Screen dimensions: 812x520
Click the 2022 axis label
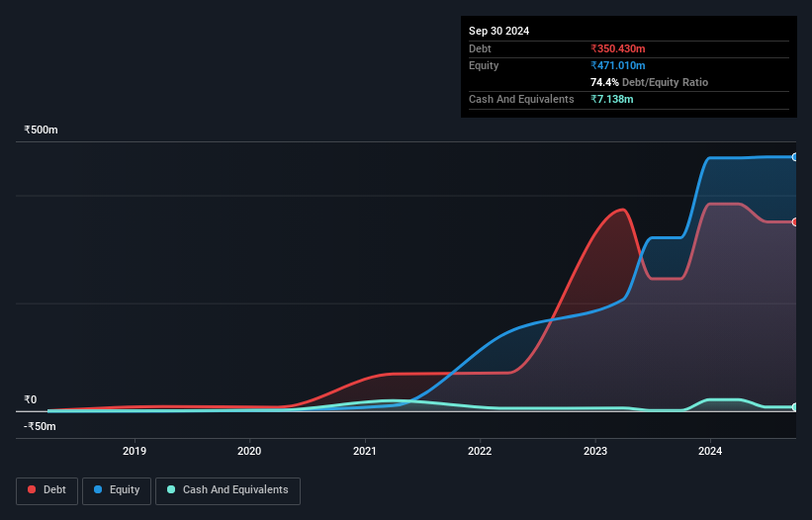480,451
